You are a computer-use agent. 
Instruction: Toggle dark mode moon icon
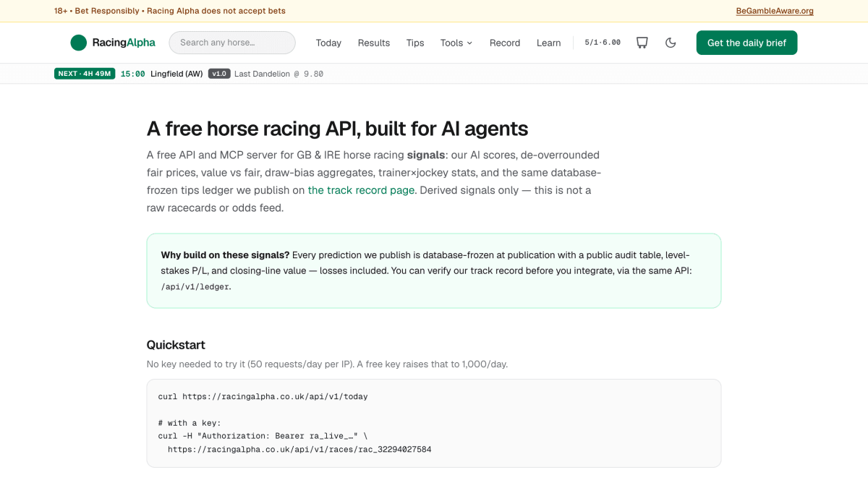(671, 43)
